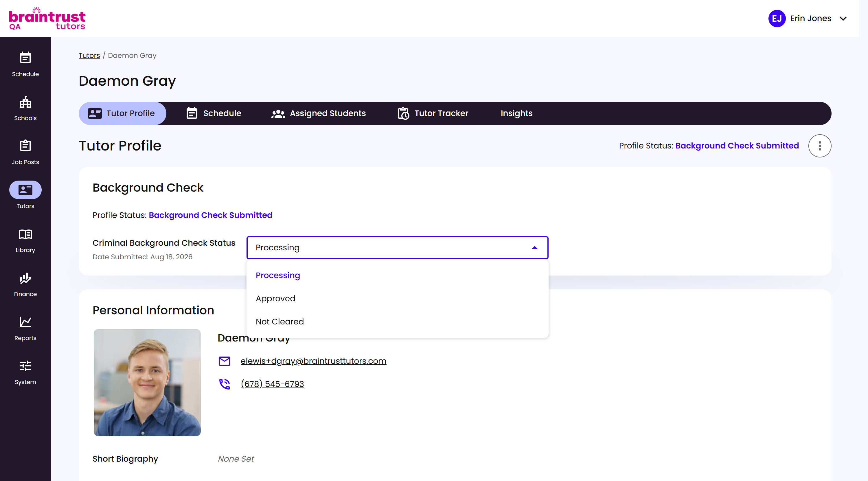Viewport: 868px width, 481px height.
Task: Click the Finance sidebar label
Action: pos(25,294)
